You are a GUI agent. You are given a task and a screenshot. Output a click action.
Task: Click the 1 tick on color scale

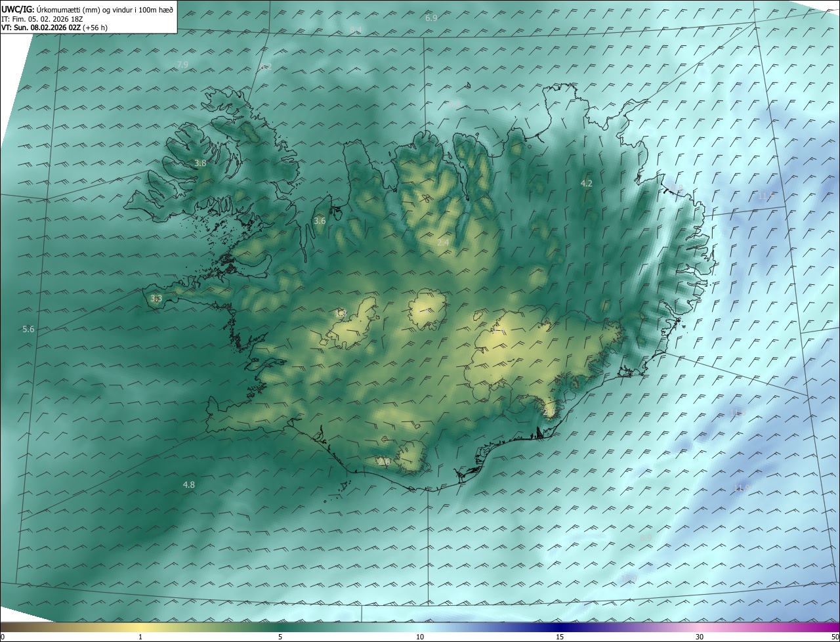(x=141, y=637)
